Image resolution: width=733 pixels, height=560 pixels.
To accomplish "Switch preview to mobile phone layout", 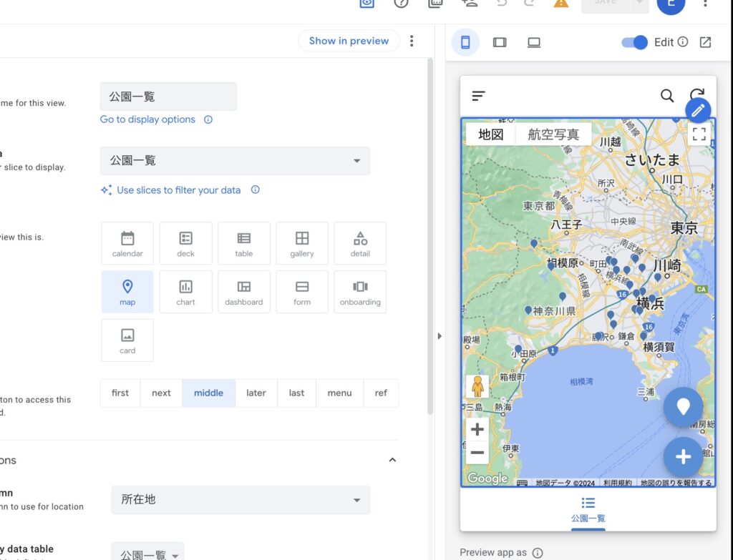I will (x=465, y=42).
